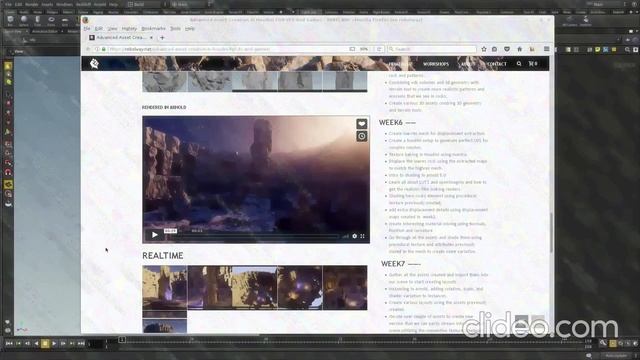Click the REALTIME section heading
Screen dimensions: 640x360
pos(162,256)
